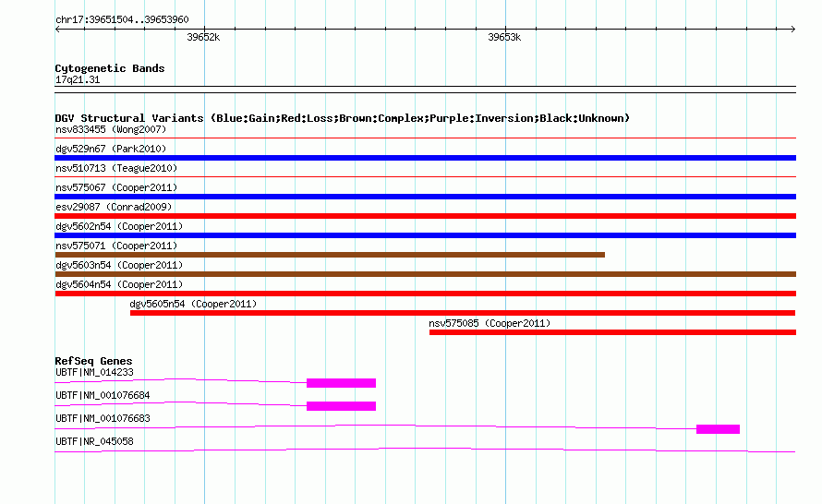Click dgv529n67 (Park2010) variant label
This screenshot has height=504, width=822.
pos(111,149)
